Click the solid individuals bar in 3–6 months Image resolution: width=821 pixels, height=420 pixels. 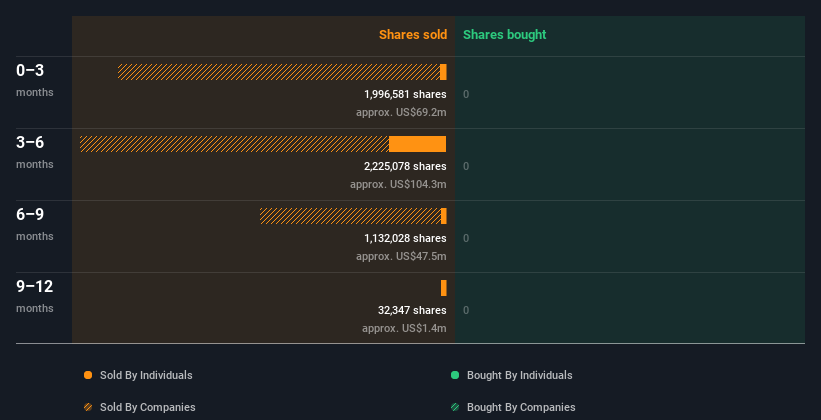[x=418, y=144]
